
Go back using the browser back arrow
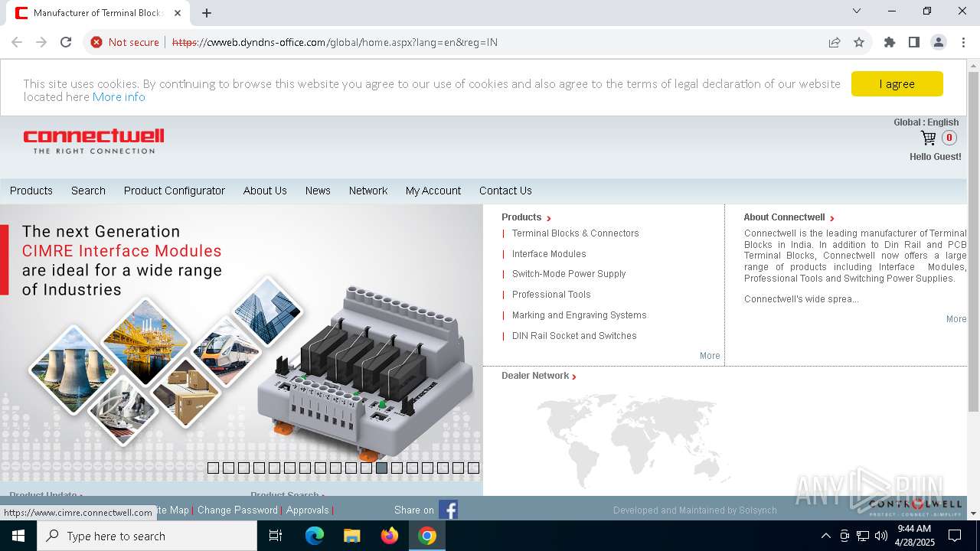(17, 42)
